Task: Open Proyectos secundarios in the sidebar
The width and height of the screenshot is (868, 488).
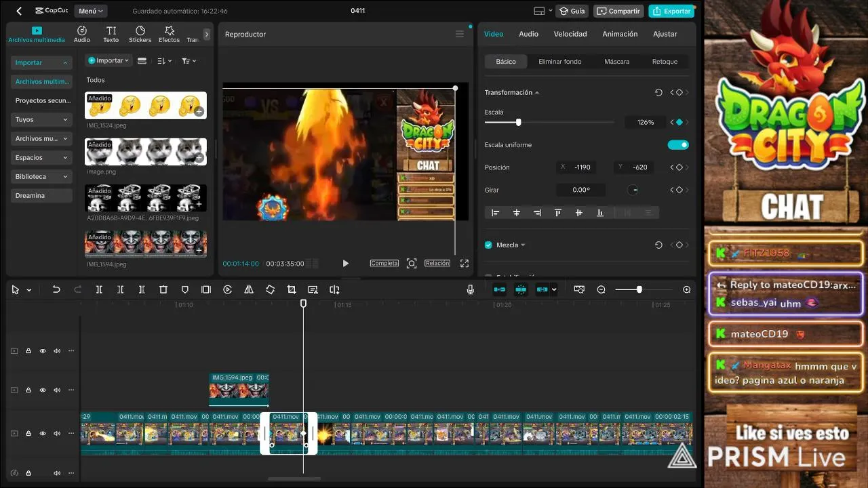Action: [x=41, y=100]
